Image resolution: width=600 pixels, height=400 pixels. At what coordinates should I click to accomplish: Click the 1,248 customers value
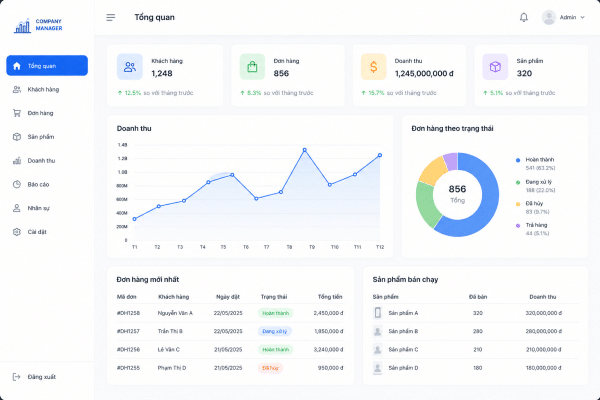(162, 73)
